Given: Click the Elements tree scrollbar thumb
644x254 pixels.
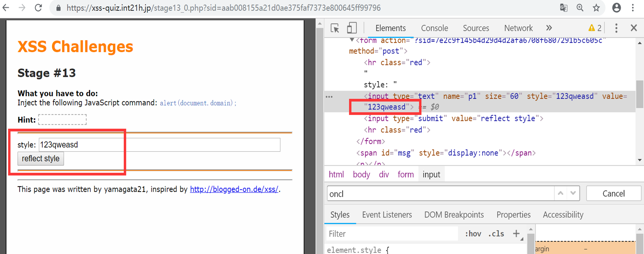Looking at the screenshot, I should (x=639, y=94).
